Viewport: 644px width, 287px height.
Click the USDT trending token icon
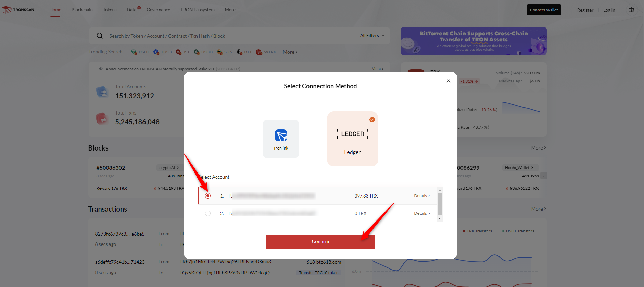click(134, 52)
